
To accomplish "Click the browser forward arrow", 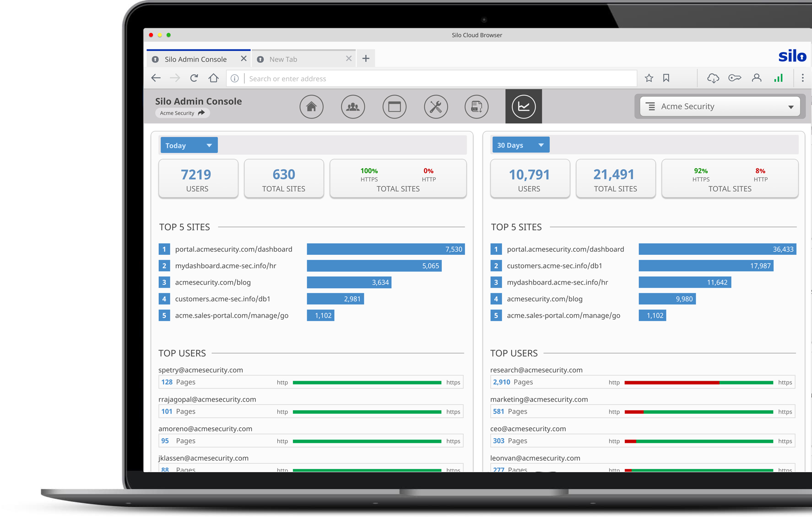I will click(175, 78).
